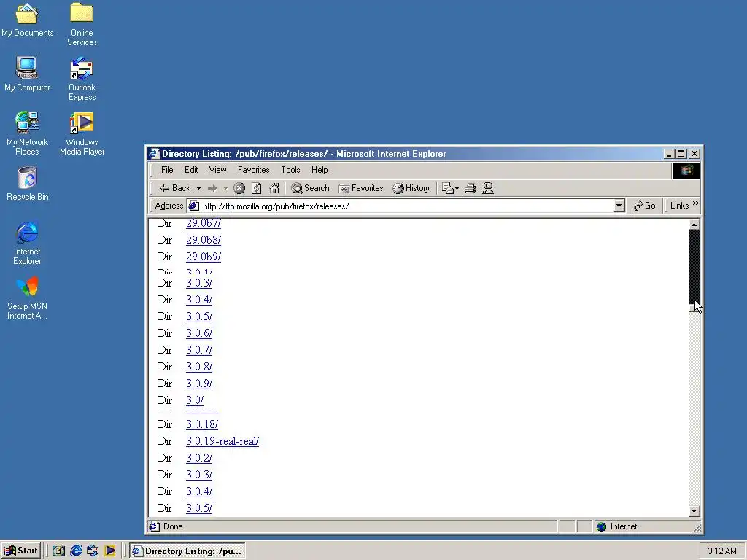Click the Go button

[x=645, y=206]
